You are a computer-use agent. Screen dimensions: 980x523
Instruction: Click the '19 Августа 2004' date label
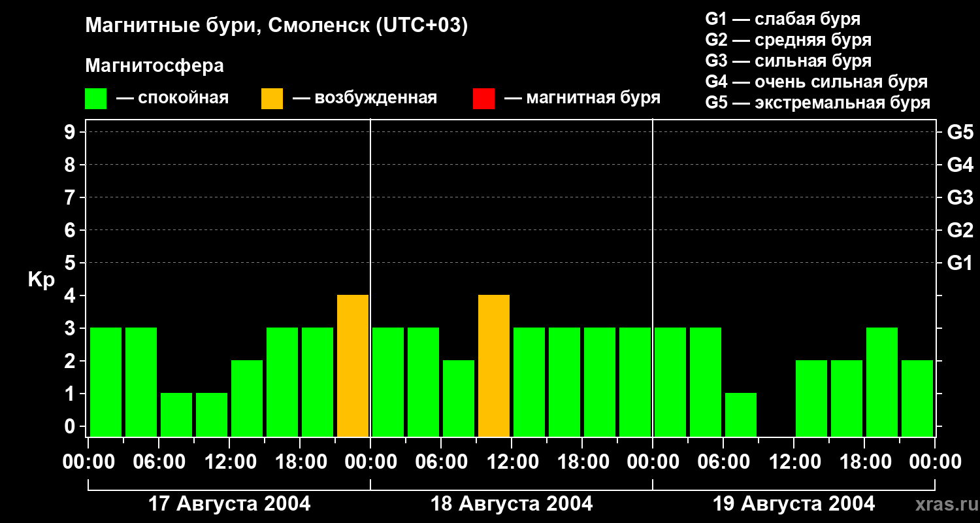click(794, 504)
